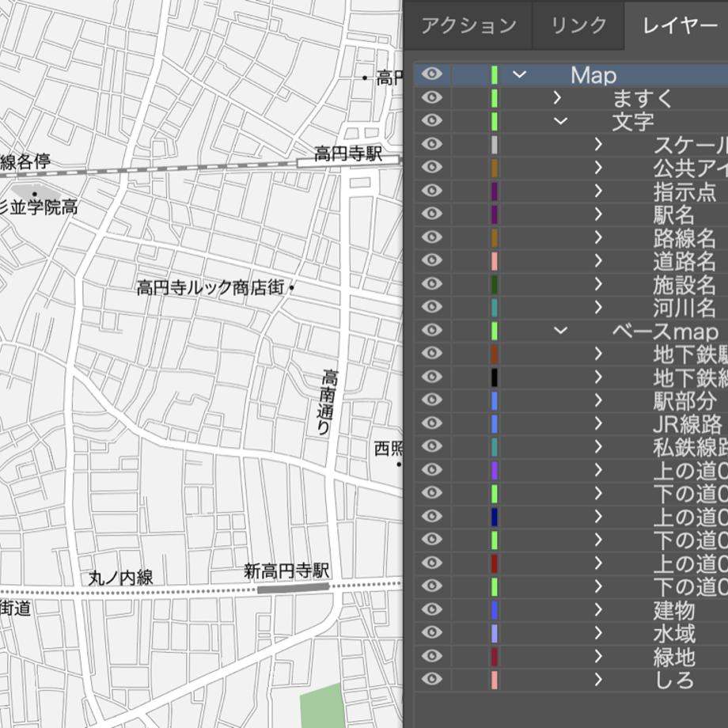Viewport: 728px width, 728px height.
Task: Select the 路線名 sublayer name
Action: click(x=684, y=237)
